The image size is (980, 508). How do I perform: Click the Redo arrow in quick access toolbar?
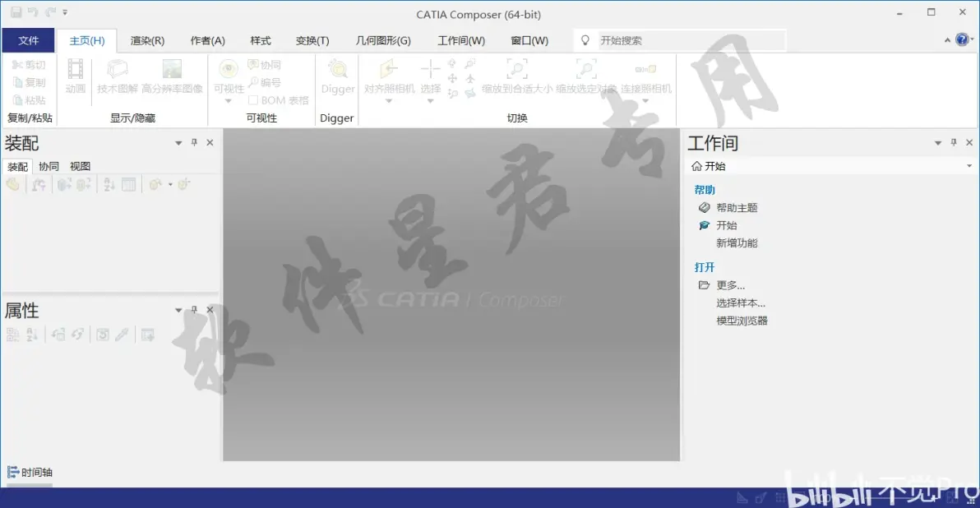pyautogui.click(x=50, y=12)
